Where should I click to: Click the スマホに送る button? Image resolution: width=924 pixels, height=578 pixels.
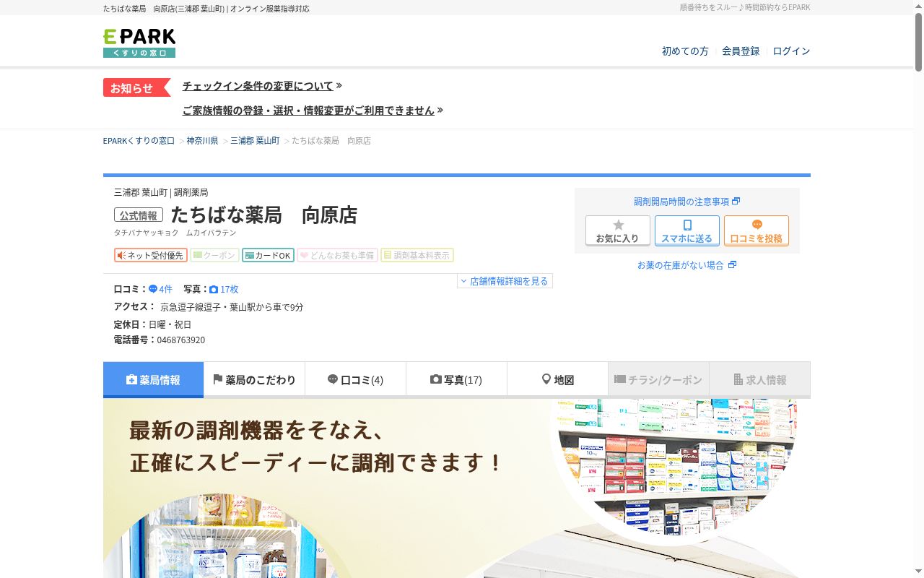click(687, 230)
